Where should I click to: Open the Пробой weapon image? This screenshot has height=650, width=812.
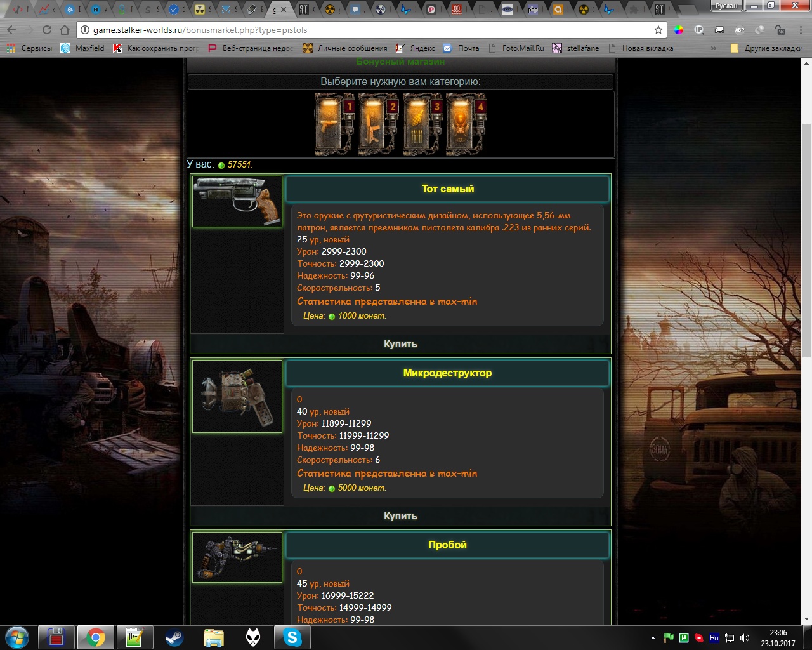coord(237,557)
